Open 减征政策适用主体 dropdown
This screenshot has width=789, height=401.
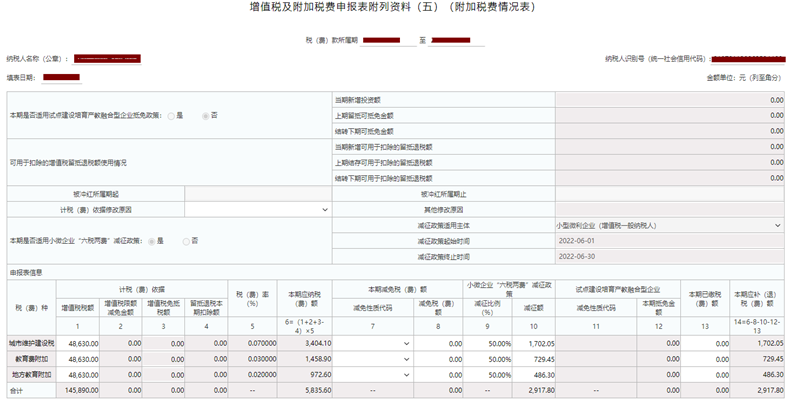point(670,225)
